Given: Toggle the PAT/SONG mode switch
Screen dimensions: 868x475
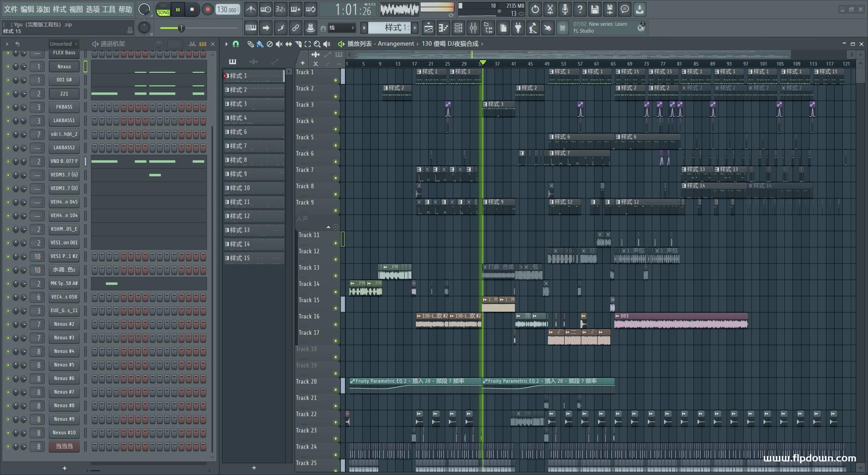Looking at the screenshot, I should (163, 9).
